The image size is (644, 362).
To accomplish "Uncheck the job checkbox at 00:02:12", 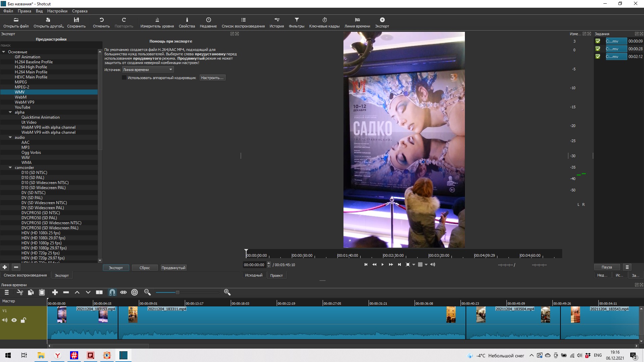I will pyautogui.click(x=598, y=57).
